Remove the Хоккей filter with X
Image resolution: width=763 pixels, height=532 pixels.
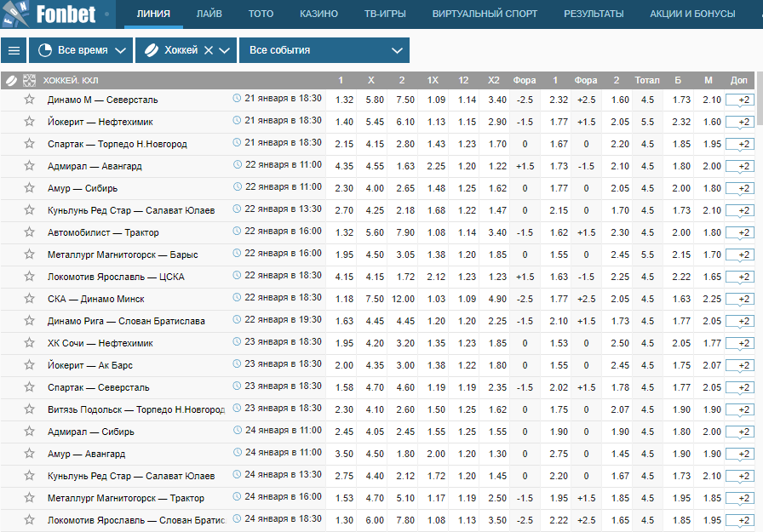coord(209,50)
